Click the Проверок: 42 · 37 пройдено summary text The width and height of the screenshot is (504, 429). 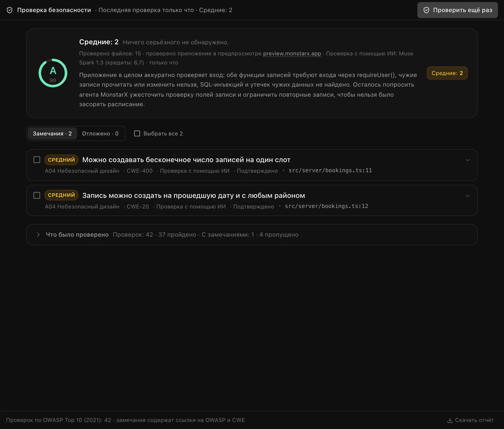pos(206,235)
